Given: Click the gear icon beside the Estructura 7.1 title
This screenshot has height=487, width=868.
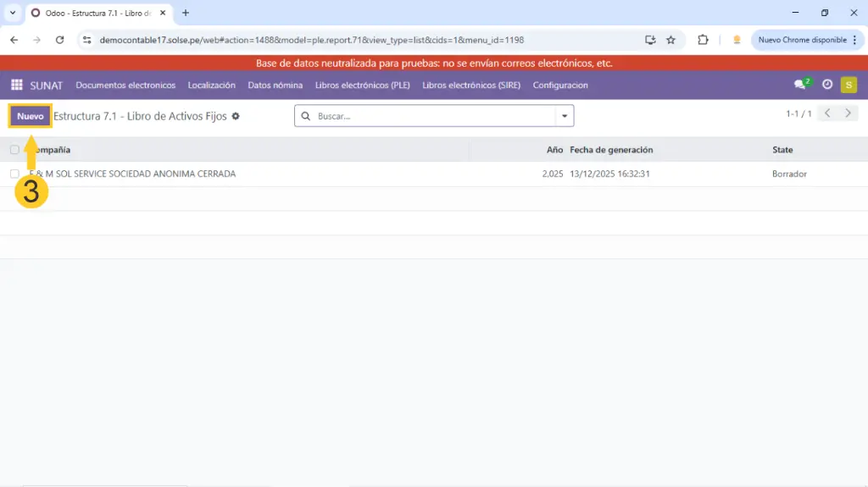Looking at the screenshot, I should (x=236, y=116).
